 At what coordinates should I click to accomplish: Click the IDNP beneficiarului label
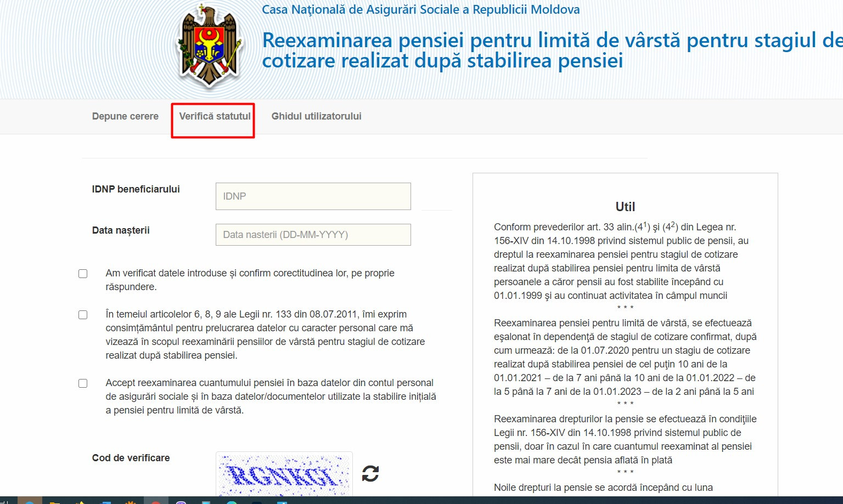click(136, 189)
